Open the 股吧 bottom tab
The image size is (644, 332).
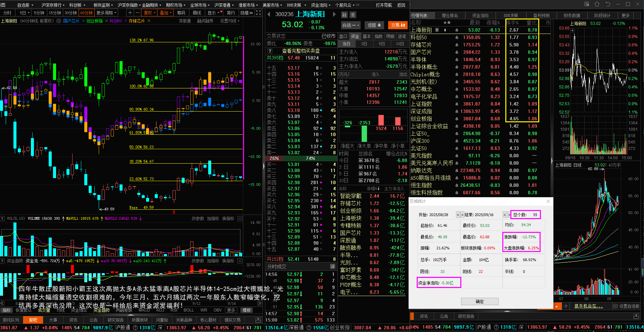[x=33, y=320]
